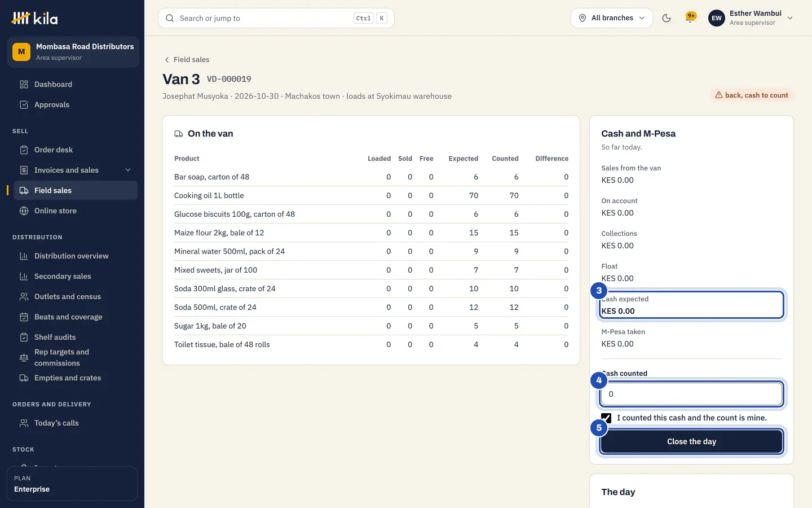Viewport: 812px width, 508px height.
Task: Click the Enterprise plan card
Action: point(72,484)
